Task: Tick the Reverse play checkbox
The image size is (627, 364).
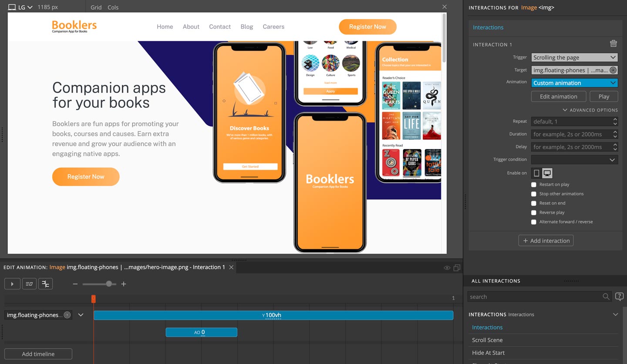Action: pyautogui.click(x=534, y=213)
